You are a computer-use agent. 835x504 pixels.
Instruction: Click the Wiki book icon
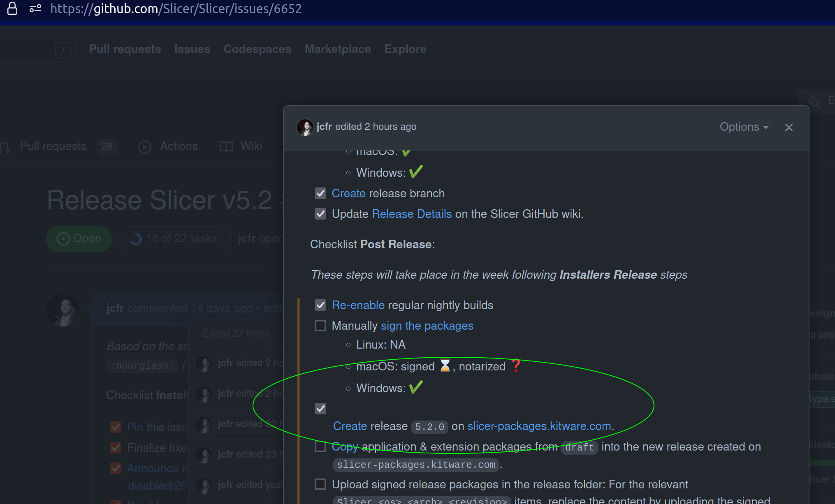pyautogui.click(x=226, y=147)
